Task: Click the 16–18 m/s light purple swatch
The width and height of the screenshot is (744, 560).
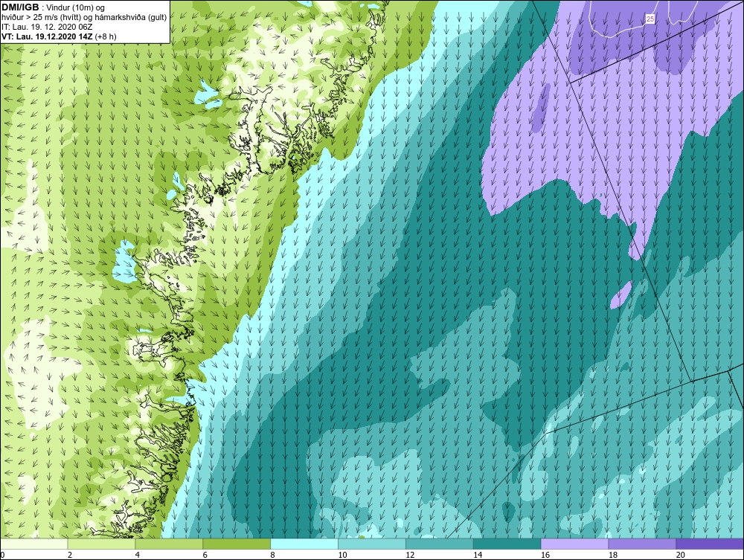Action: [574, 544]
